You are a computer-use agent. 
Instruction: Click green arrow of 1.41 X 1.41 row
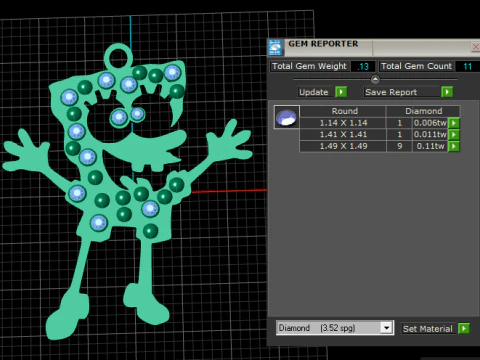tap(454, 135)
